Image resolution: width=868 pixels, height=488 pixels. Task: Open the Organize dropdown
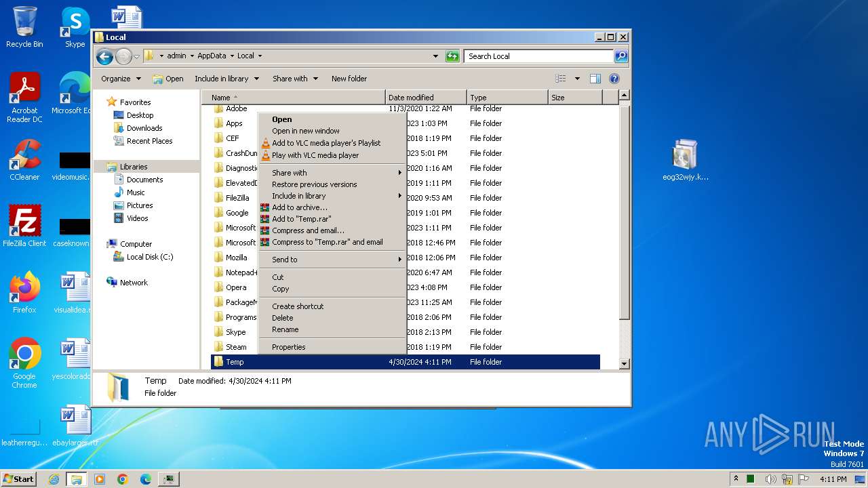pyautogui.click(x=121, y=79)
